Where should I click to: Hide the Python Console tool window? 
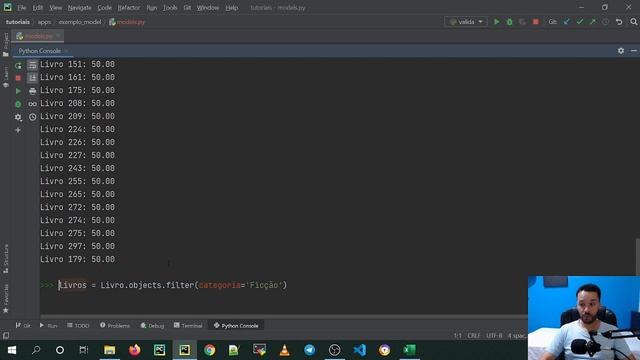tap(633, 51)
